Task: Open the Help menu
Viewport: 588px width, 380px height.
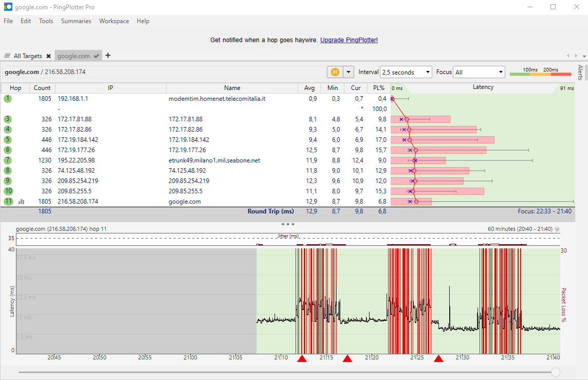Action: (x=143, y=21)
